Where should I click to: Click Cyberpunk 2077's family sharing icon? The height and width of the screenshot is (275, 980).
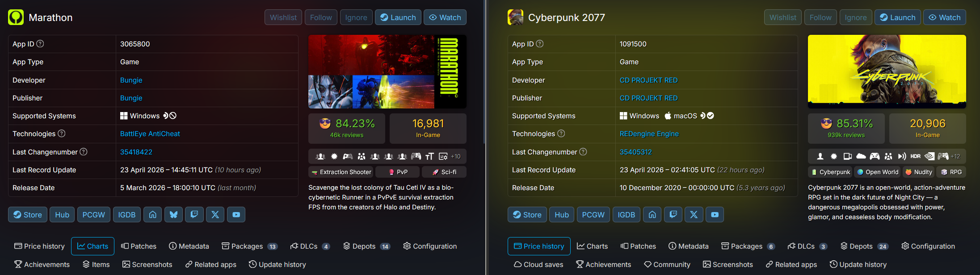click(888, 156)
